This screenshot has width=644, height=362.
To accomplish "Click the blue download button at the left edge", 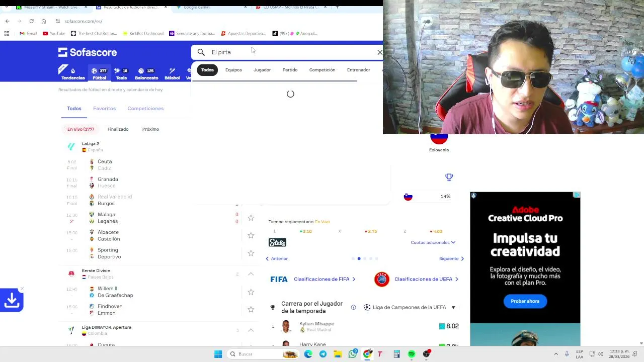I will pyautogui.click(x=12, y=301).
